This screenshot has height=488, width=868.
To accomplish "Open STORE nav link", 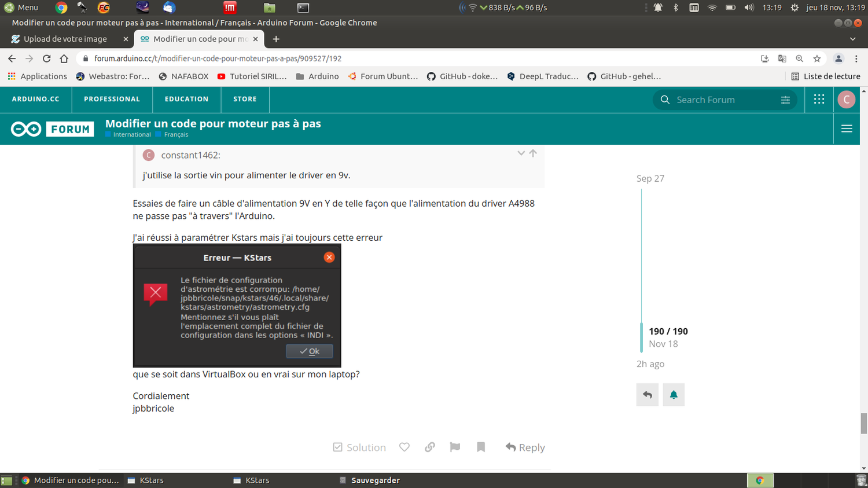I will 245,99.
